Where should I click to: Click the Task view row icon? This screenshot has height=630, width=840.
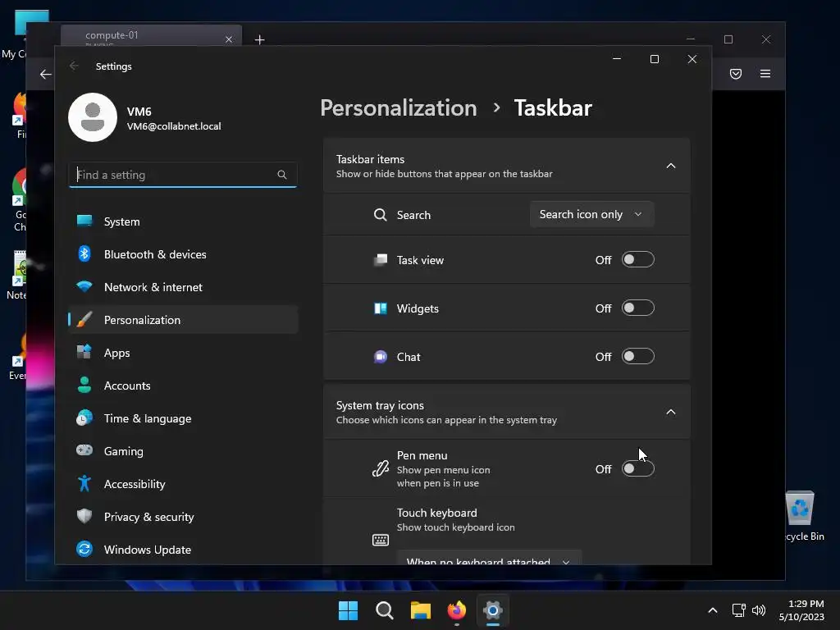pos(381,260)
